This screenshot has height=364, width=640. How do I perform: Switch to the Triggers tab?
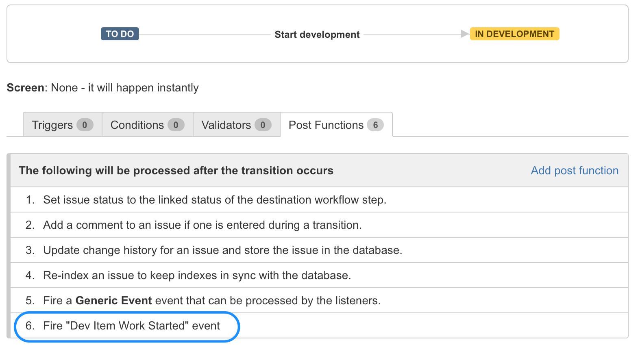(52, 125)
